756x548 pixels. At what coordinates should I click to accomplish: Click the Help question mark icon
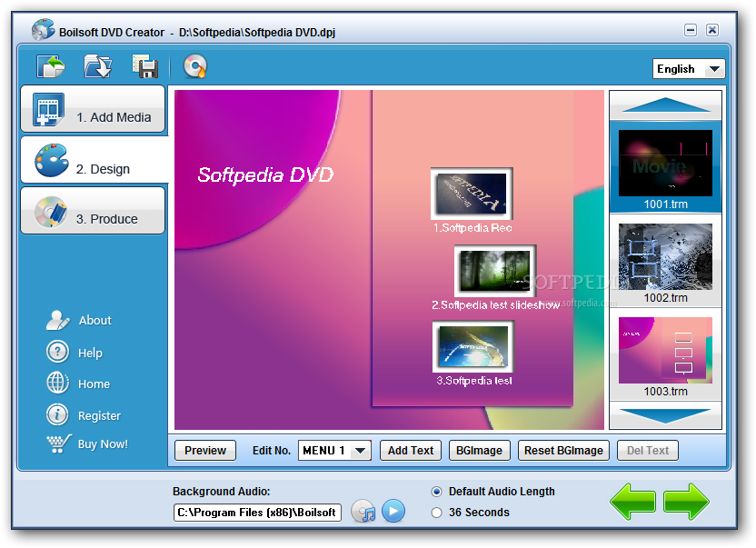[x=57, y=352]
